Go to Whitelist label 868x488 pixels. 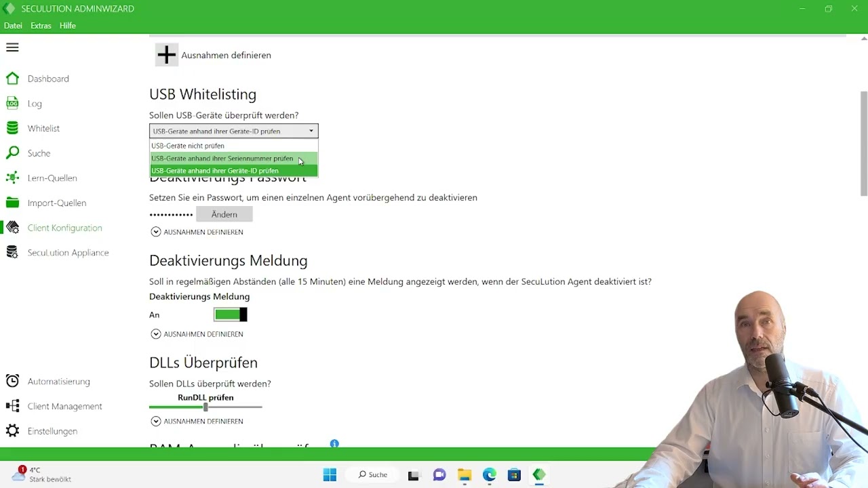[x=43, y=128]
